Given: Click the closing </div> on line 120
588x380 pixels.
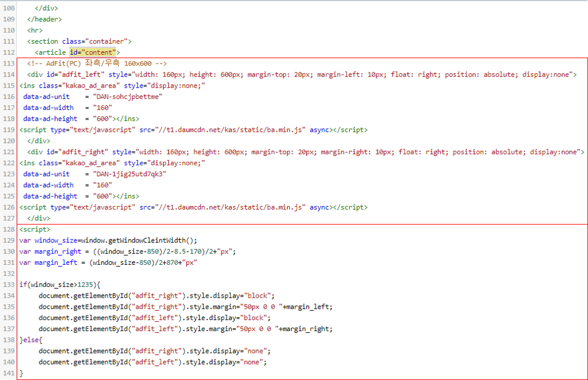Looking at the screenshot, I should coord(39,140).
